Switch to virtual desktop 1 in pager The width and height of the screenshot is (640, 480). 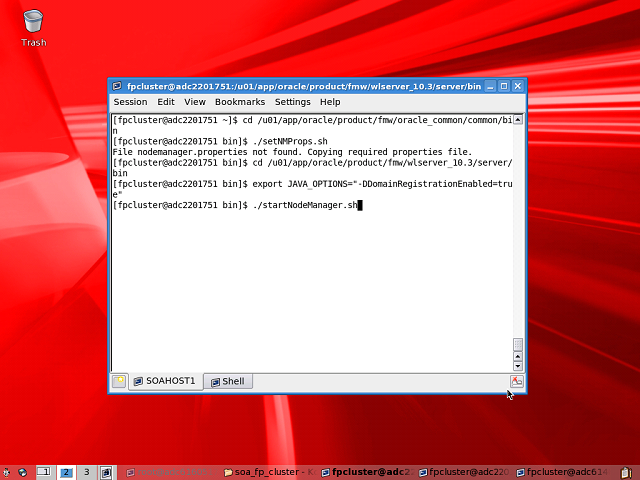click(44, 472)
